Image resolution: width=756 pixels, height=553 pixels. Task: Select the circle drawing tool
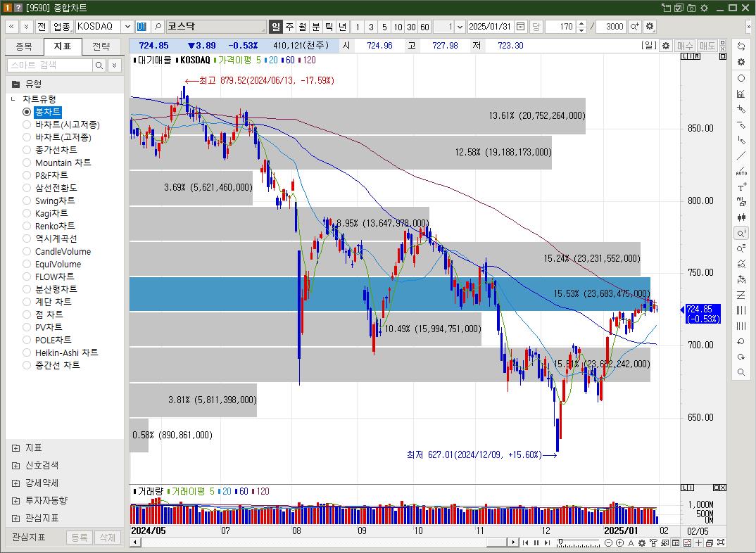coord(741,78)
